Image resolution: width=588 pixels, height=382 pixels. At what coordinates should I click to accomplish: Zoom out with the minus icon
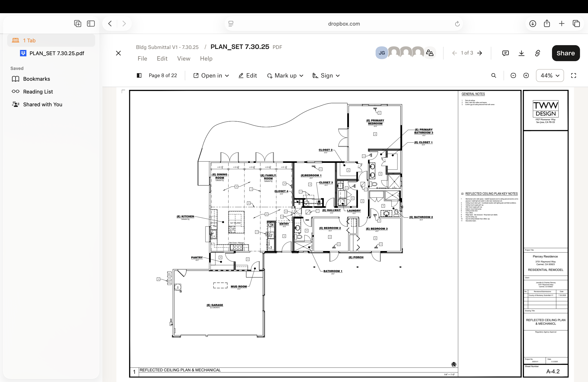click(513, 76)
